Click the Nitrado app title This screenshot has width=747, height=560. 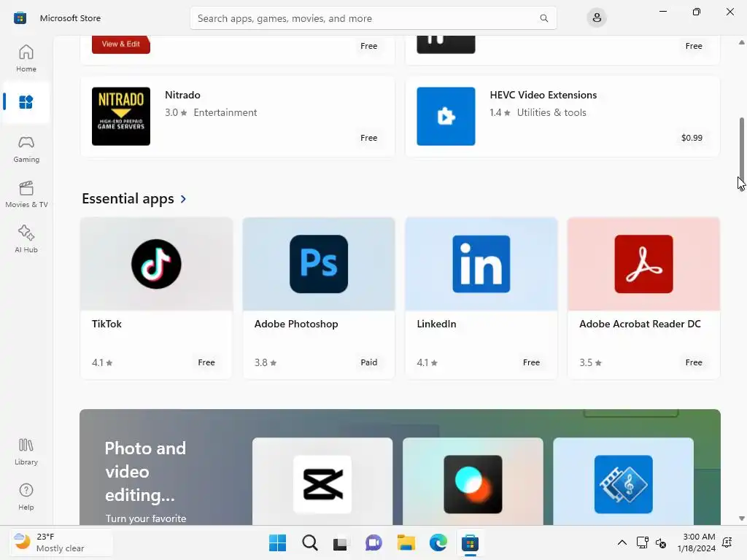[x=182, y=95]
